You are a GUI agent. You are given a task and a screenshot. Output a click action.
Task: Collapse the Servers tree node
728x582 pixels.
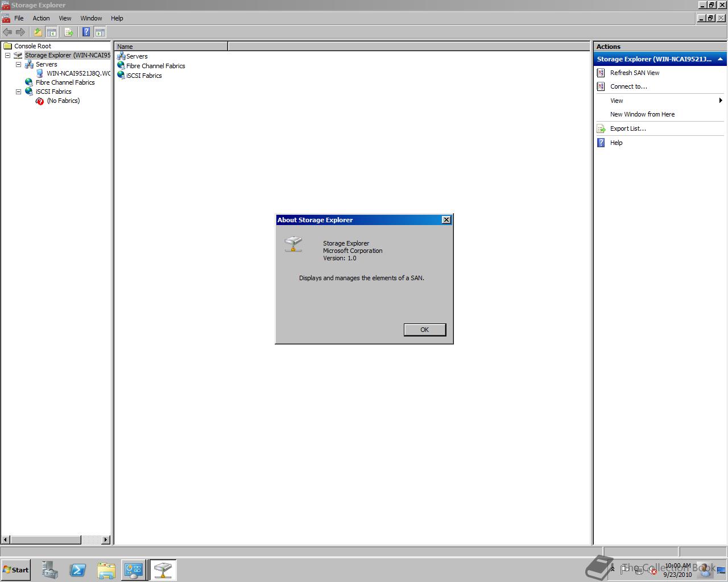18,64
